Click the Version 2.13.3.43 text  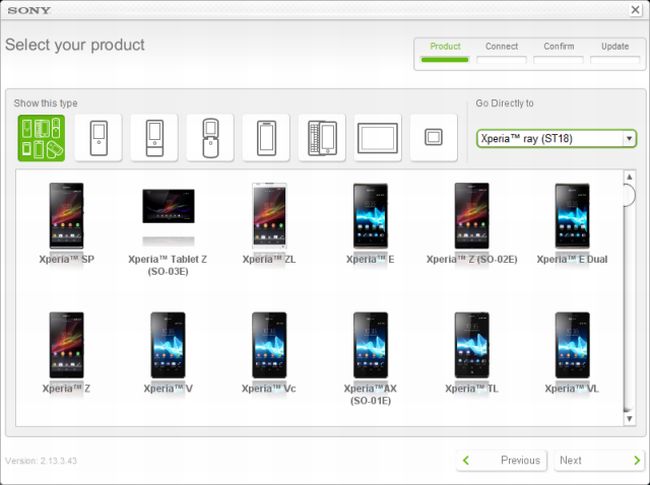(x=41, y=461)
